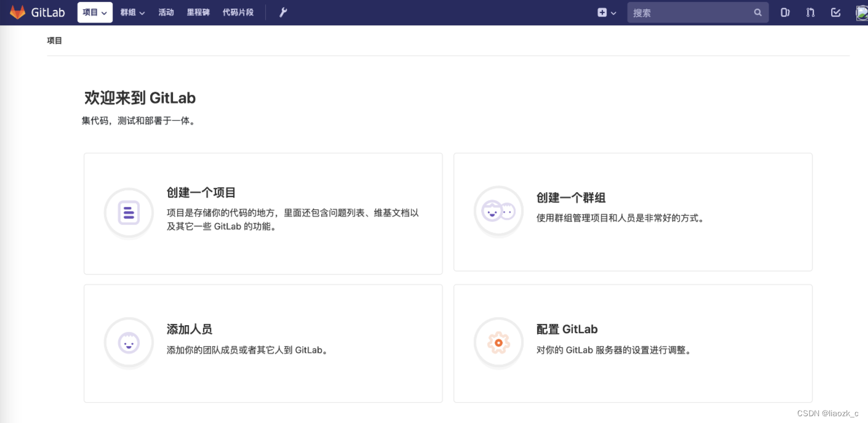868x423 pixels.
Task: Click the GitLab wordmark text
Action: point(48,12)
